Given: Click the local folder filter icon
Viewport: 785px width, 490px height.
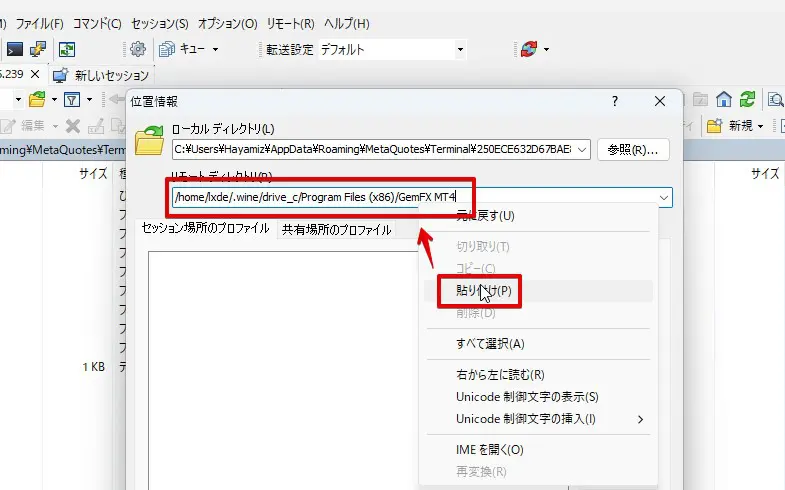Looking at the screenshot, I should tap(72, 99).
